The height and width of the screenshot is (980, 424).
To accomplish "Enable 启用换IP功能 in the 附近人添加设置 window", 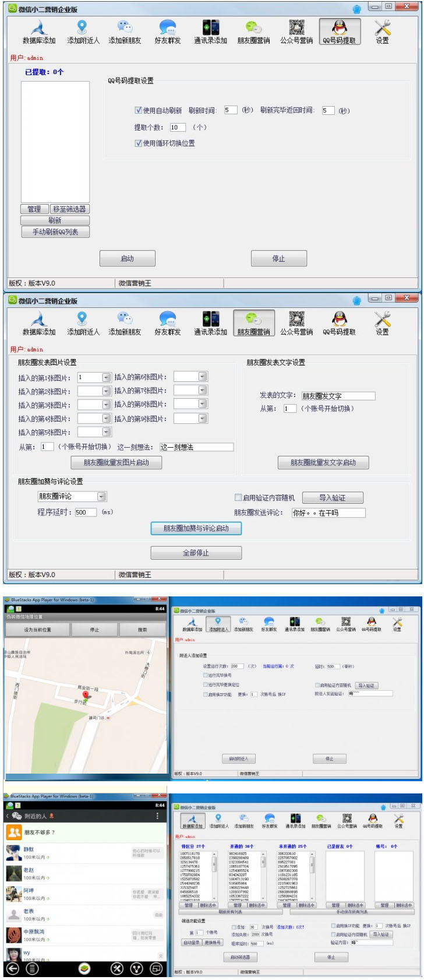I will 205,694.
